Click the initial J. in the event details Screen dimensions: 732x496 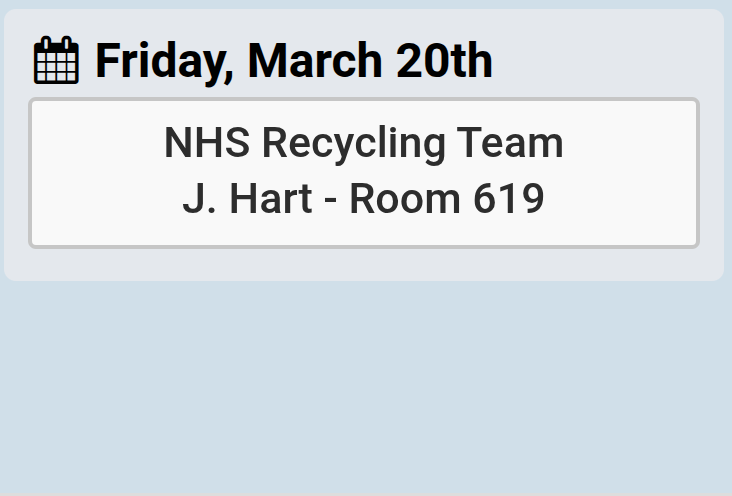click(194, 199)
